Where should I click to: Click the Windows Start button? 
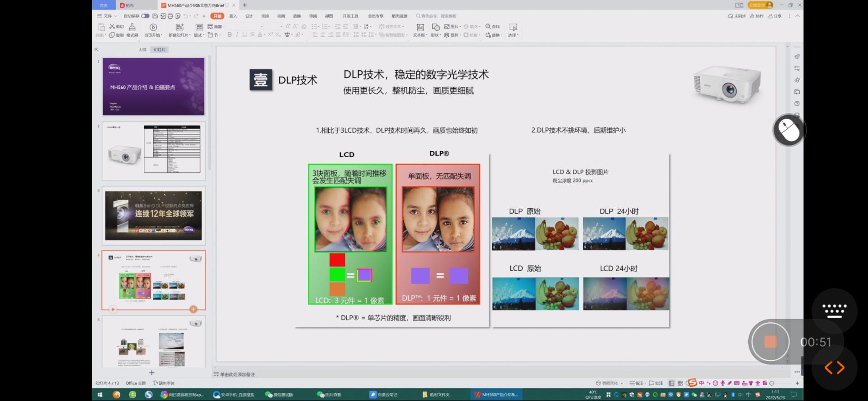point(100,395)
